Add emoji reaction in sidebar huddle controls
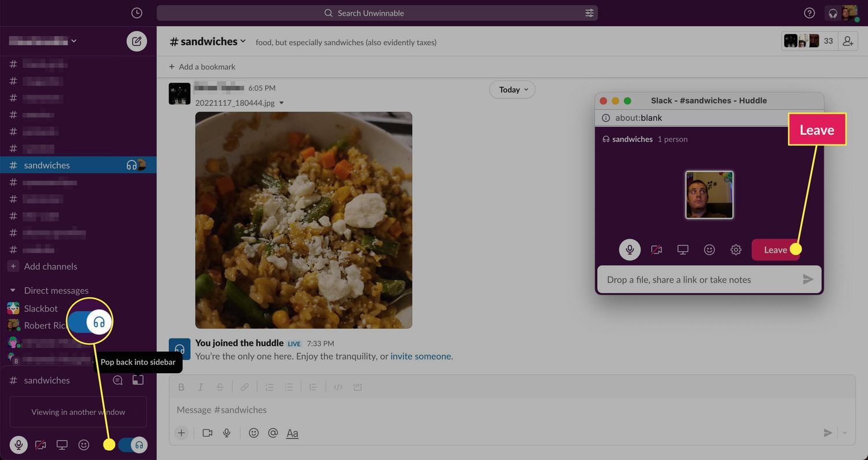Viewport: 868px width, 460px height. 84,445
